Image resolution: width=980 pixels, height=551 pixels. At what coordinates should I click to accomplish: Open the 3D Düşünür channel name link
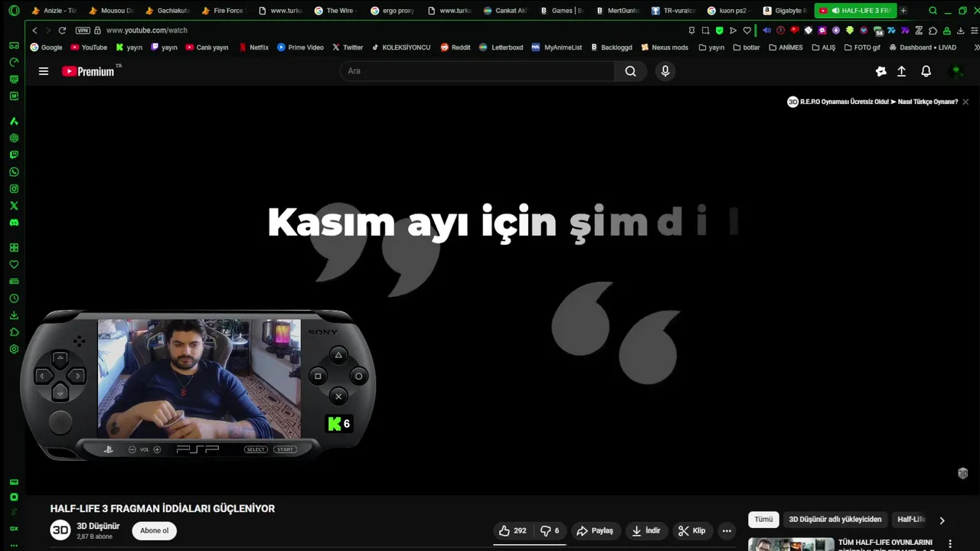[98, 527]
